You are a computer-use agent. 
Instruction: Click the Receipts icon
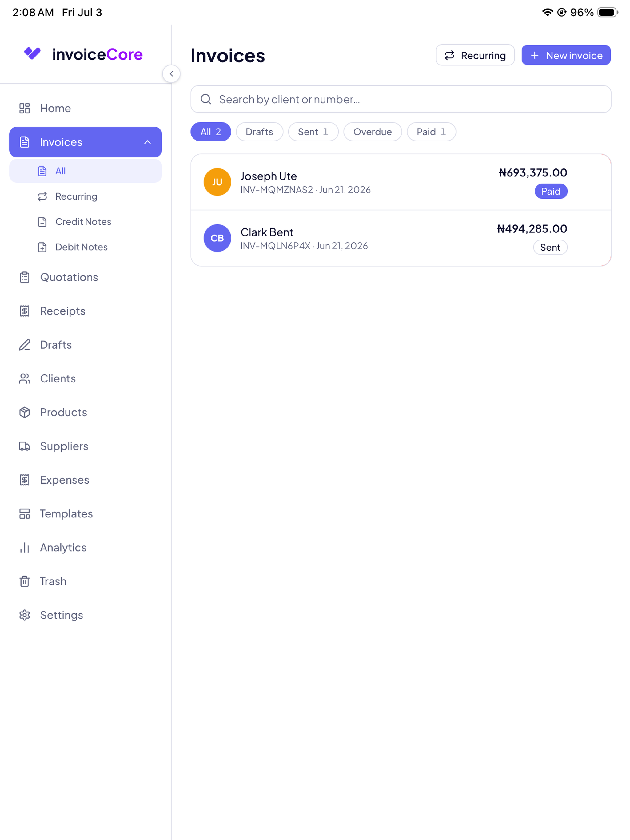[25, 311]
